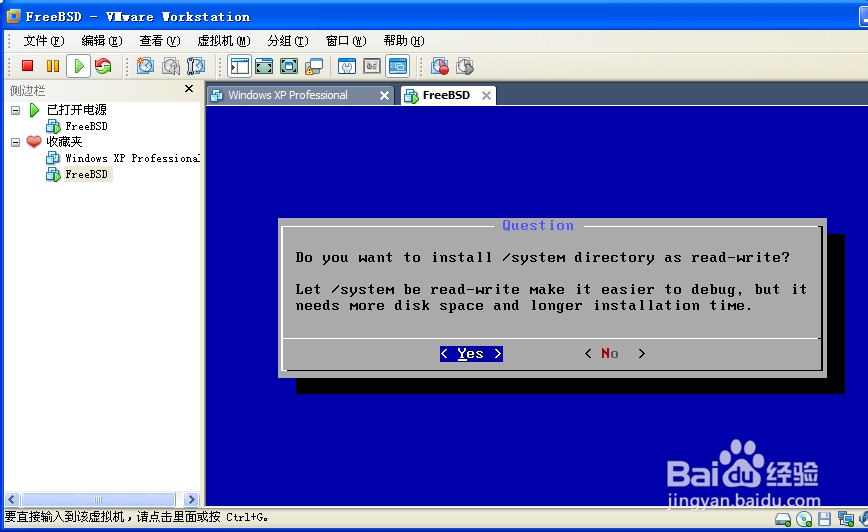Screen dimensions: 868x532
Task: Take a snapshot with the snapshot icon
Action: (145, 66)
